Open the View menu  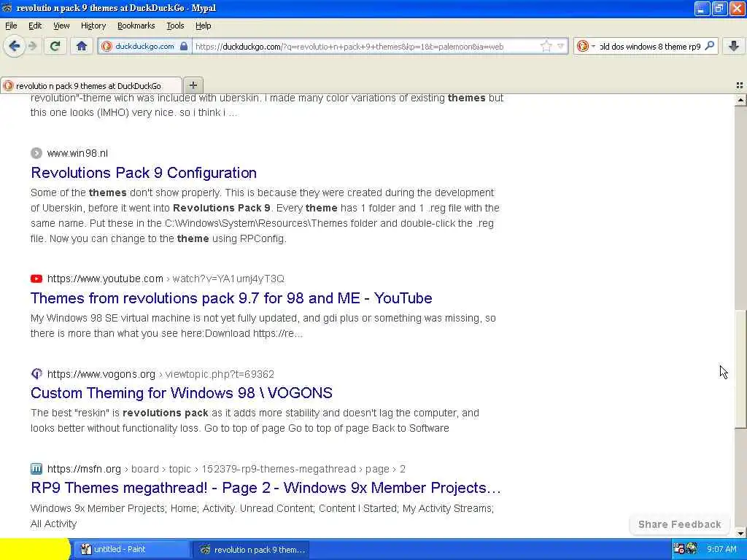pos(61,26)
